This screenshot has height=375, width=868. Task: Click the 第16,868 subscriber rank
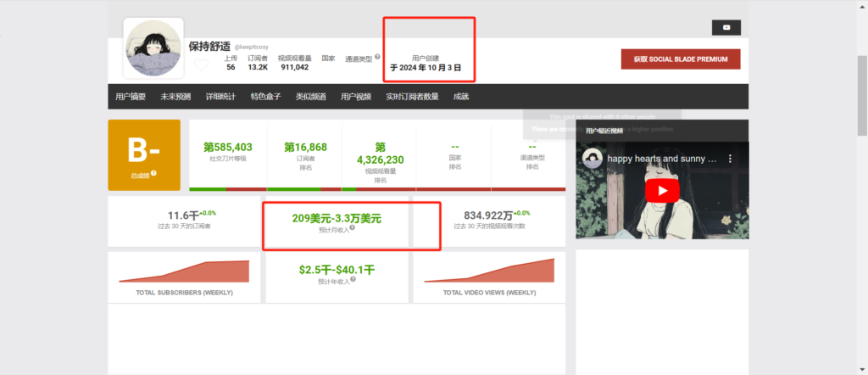[x=305, y=148]
